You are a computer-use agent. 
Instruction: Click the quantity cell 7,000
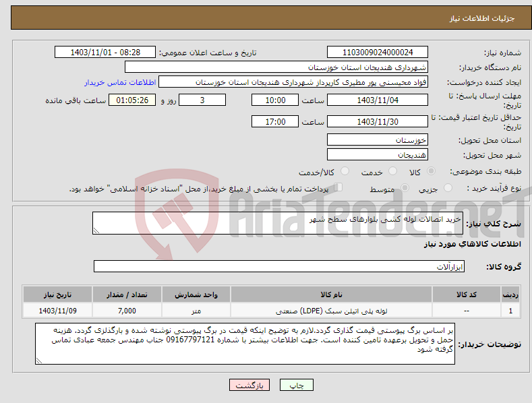click(x=127, y=311)
